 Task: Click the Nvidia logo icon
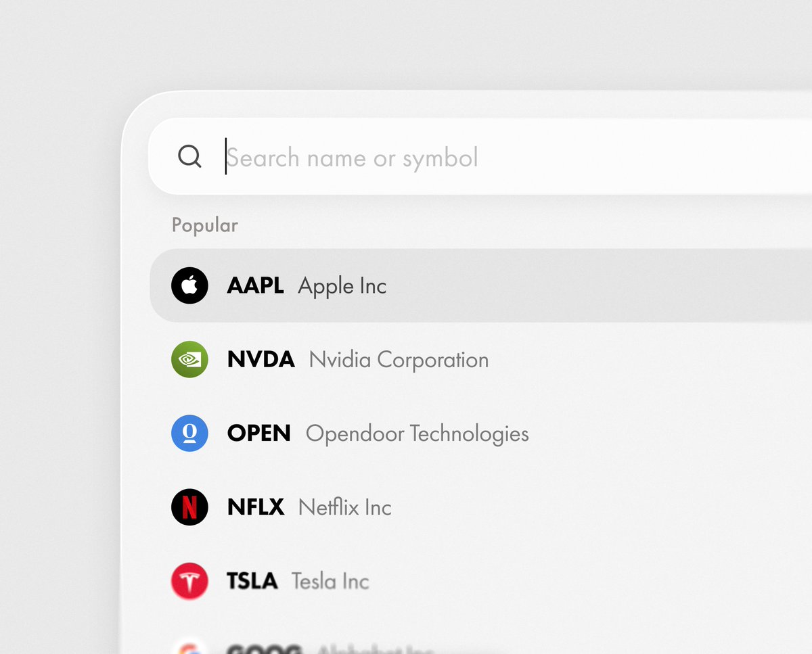[x=189, y=359]
